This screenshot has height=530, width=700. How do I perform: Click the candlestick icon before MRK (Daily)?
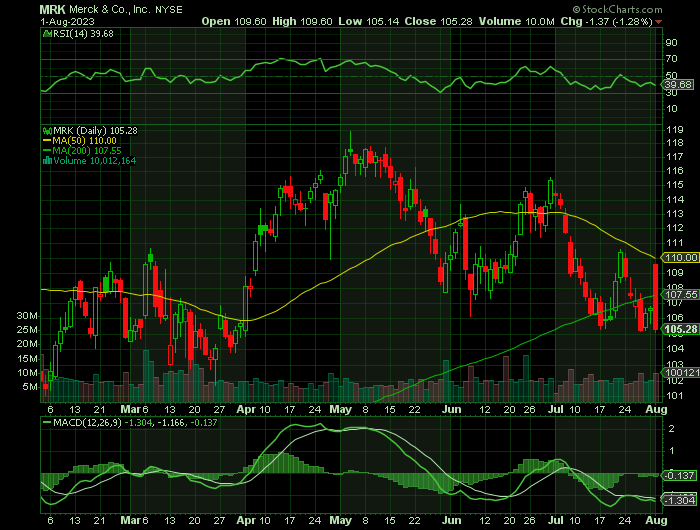(47, 131)
